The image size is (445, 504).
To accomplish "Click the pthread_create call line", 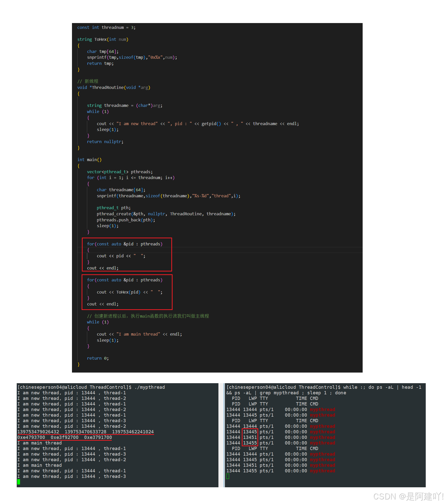I will pyautogui.click(x=166, y=214).
